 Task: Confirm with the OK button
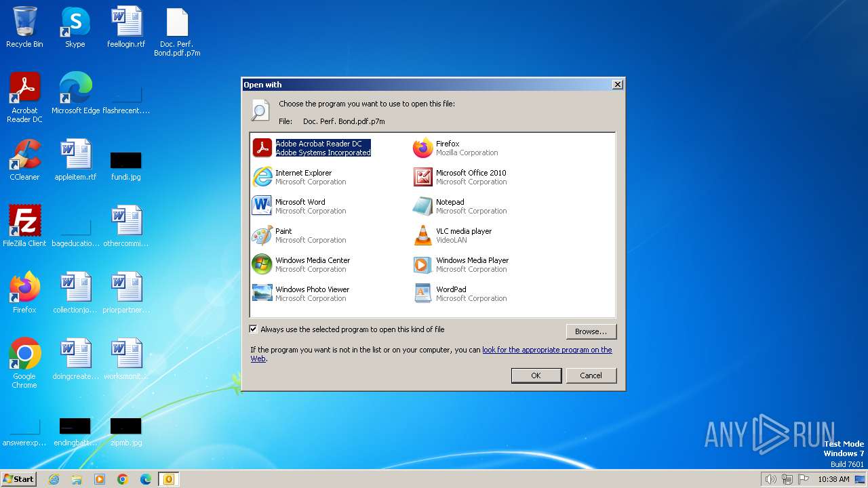pyautogui.click(x=536, y=375)
